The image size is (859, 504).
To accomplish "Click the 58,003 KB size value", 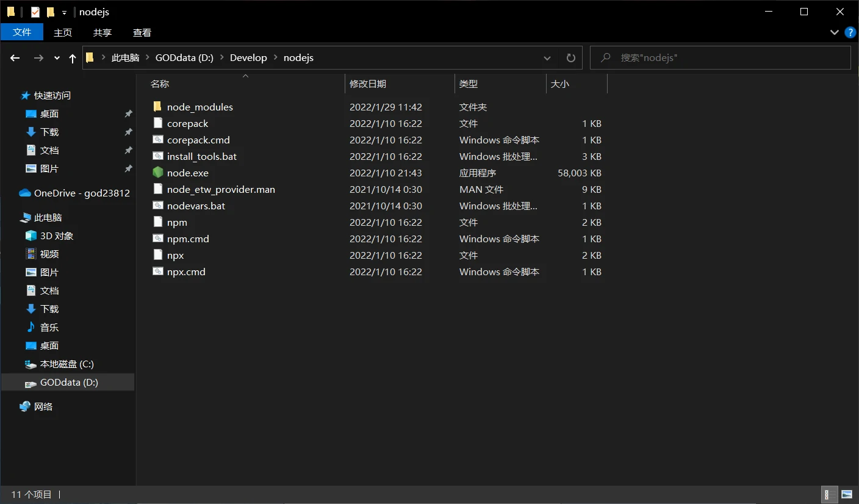I will coord(580,173).
